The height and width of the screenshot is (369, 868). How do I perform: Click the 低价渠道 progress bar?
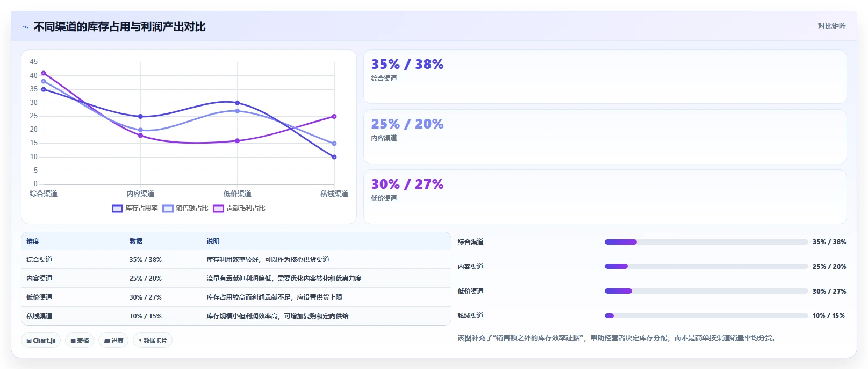[706, 291]
